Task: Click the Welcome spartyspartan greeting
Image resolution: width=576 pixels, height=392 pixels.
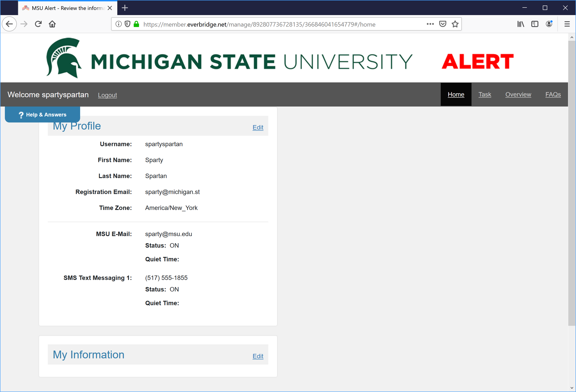Action: click(48, 95)
